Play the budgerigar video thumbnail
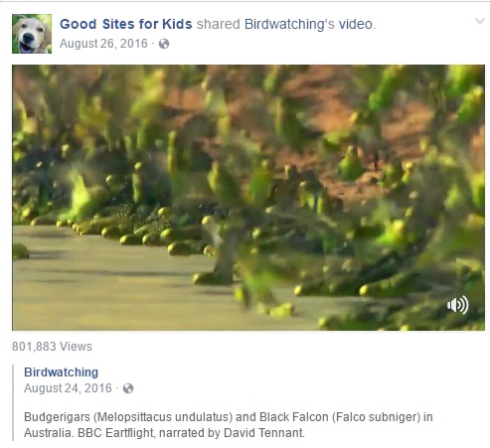Image resolution: width=490 pixels, height=448 pixels. point(248,198)
